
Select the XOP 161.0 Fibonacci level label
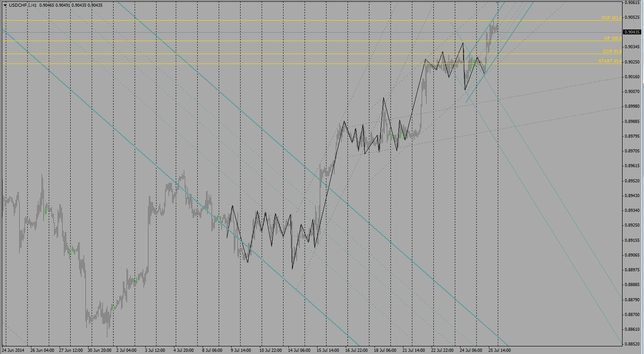point(611,17)
